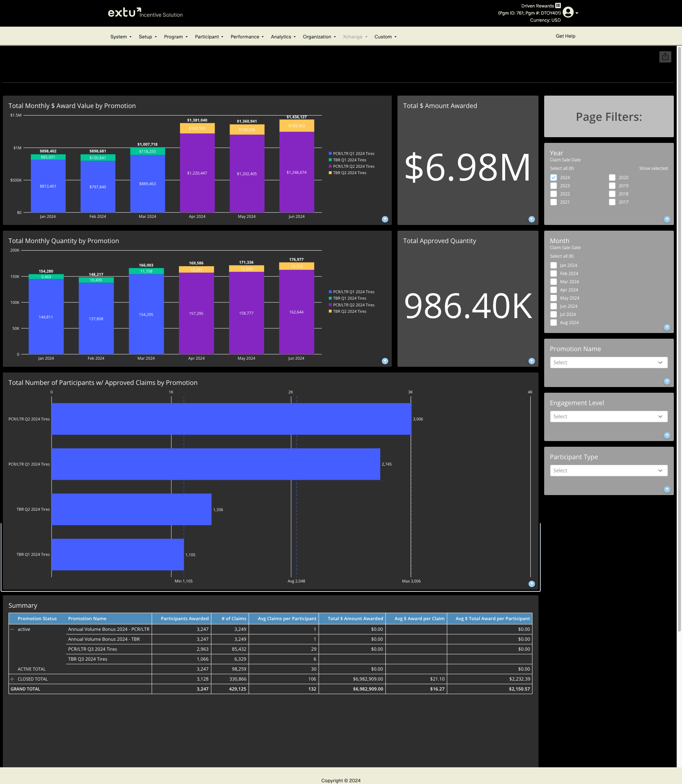Check the 2022 year checkbox
Image resolution: width=682 pixels, height=784 pixels.
[553, 194]
